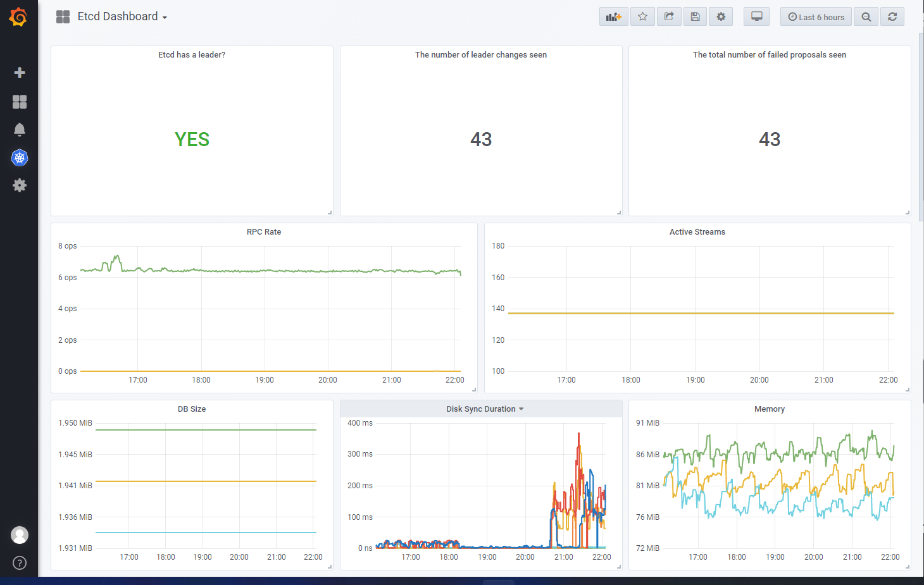Click the 'Etcd has a leader?' panel title
The image size is (924, 585).
pyautogui.click(x=192, y=55)
